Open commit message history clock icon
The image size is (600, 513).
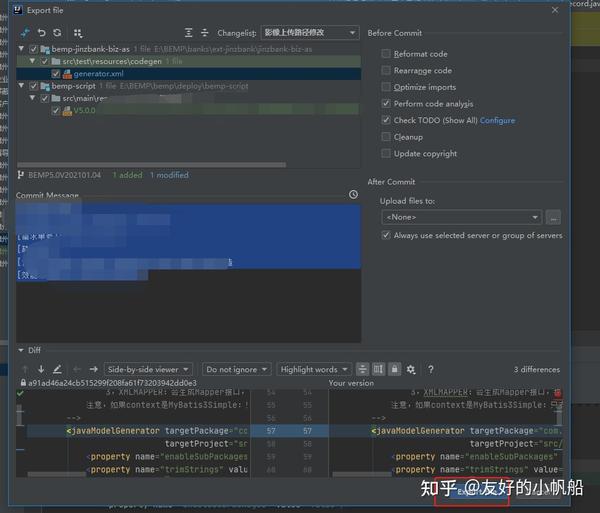point(353,195)
